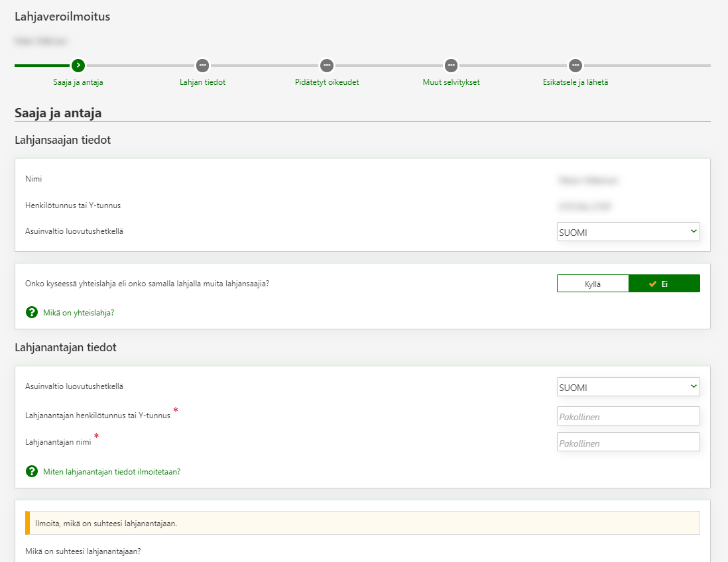This screenshot has width=728, height=562.
Task: Select Ei for joint gift question
Action: [x=664, y=284]
